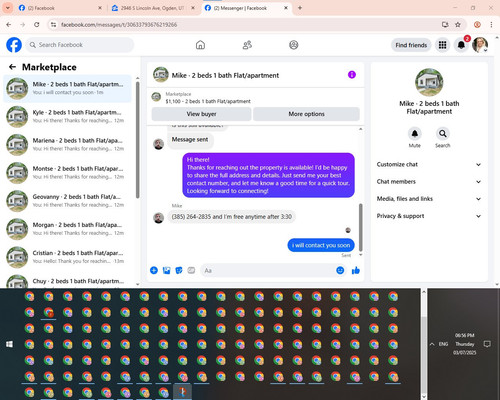The width and height of the screenshot is (500, 400).
Task: Click Mike's phone number message
Action: pos(231,217)
